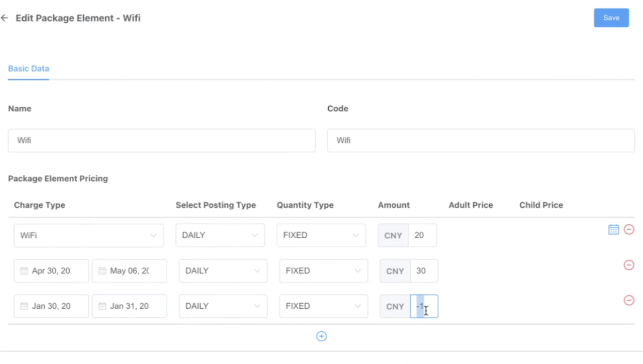643x364 pixels.
Task: Click the calendar icon in the Jan 31 date field
Action: (102, 306)
